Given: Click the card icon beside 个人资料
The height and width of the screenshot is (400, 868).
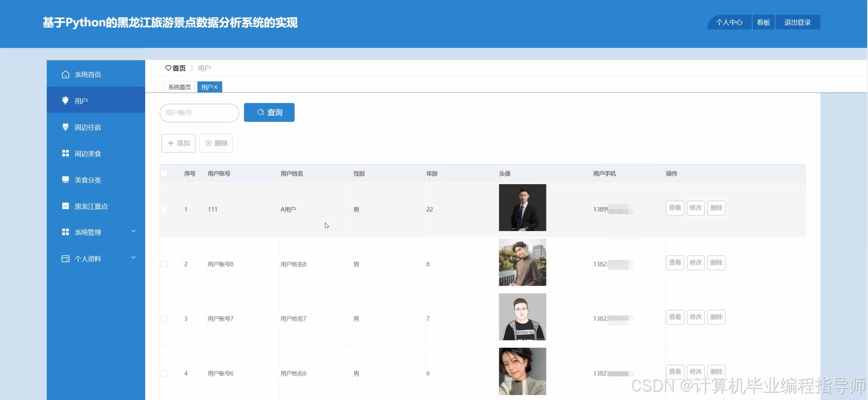Looking at the screenshot, I should (65, 259).
